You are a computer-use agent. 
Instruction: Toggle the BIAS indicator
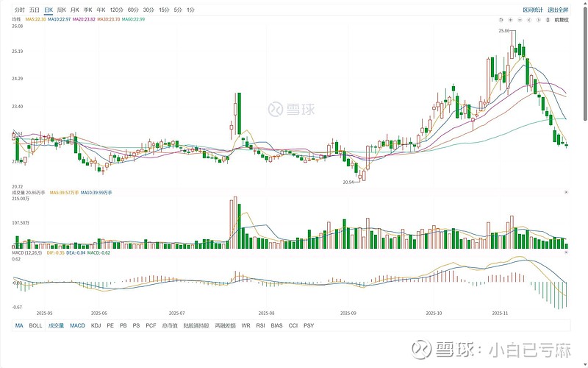pyautogui.click(x=277, y=325)
